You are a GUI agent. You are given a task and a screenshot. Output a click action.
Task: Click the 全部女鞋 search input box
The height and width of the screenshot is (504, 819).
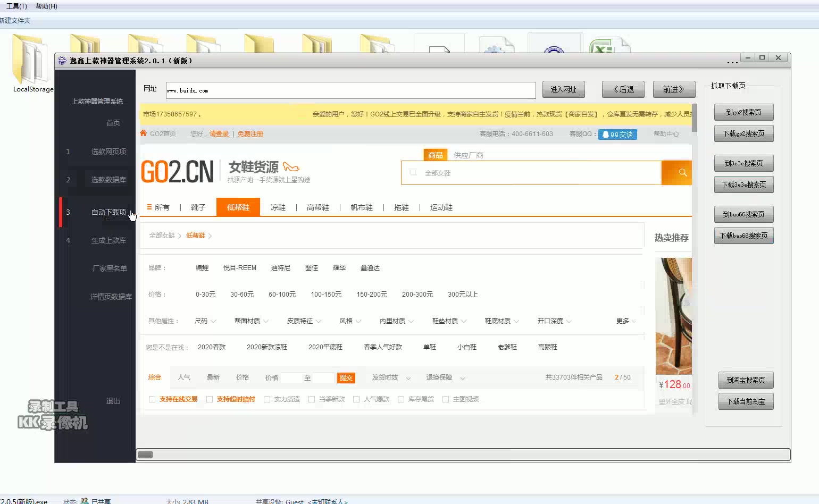pos(531,173)
